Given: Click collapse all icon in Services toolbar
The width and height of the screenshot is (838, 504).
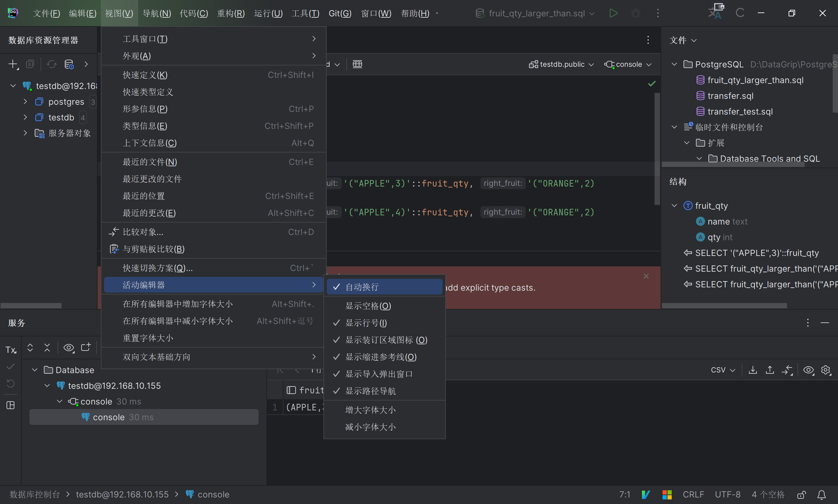Looking at the screenshot, I should (47, 348).
